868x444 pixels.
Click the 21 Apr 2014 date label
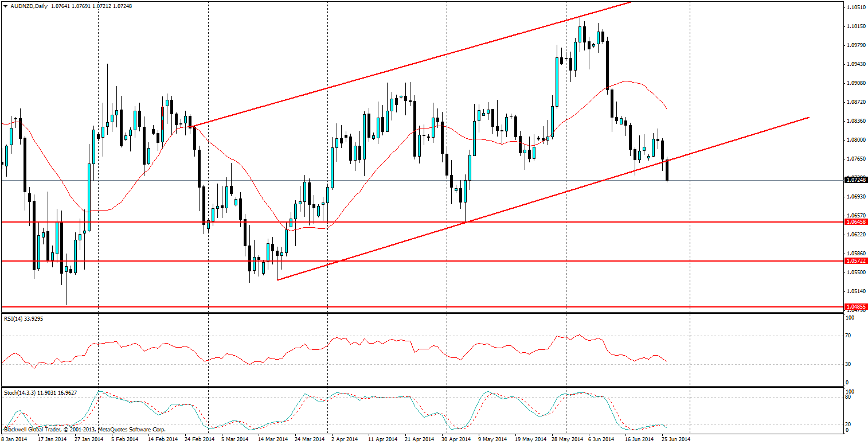pos(419,439)
